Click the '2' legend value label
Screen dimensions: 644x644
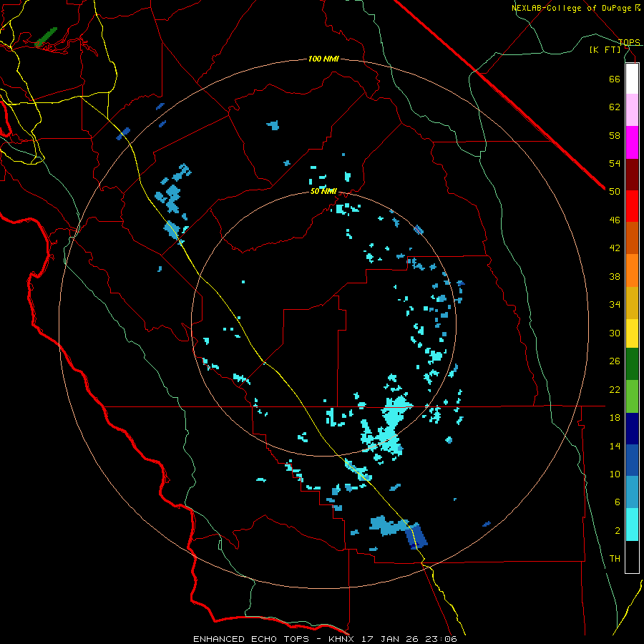tap(618, 531)
